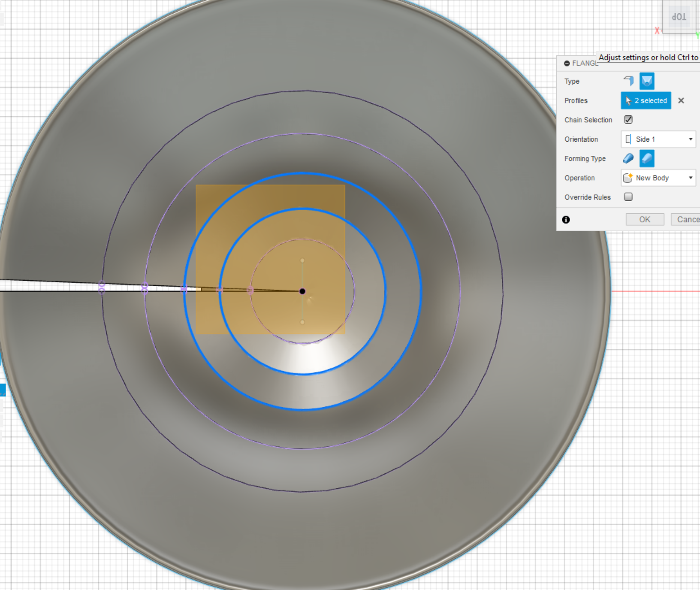The height and width of the screenshot is (590, 700).
Task: Click the Adjust settings tooltip text
Action: pyautogui.click(x=648, y=57)
